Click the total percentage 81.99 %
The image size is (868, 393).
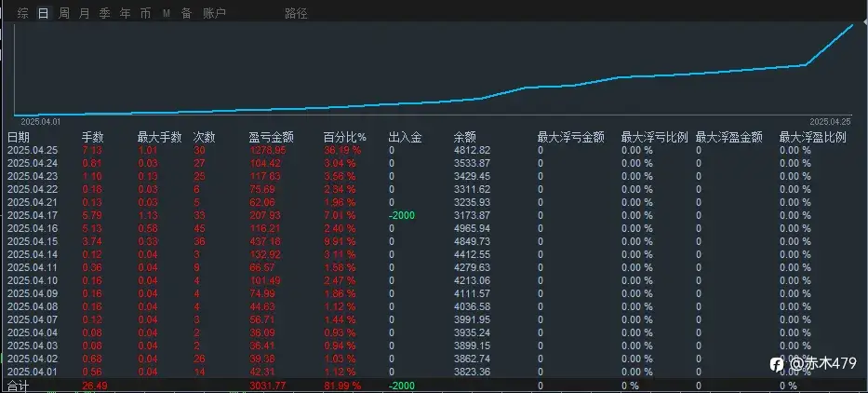pyautogui.click(x=342, y=386)
